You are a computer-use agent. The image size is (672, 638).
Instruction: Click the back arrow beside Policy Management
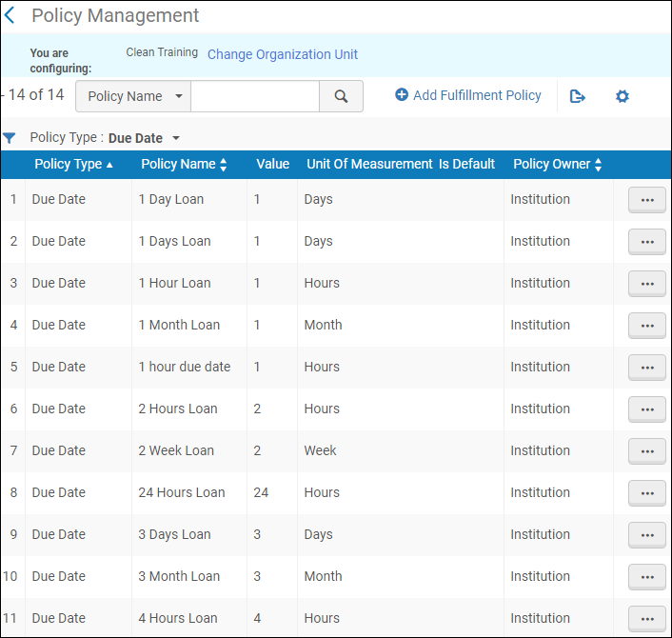[x=10, y=16]
